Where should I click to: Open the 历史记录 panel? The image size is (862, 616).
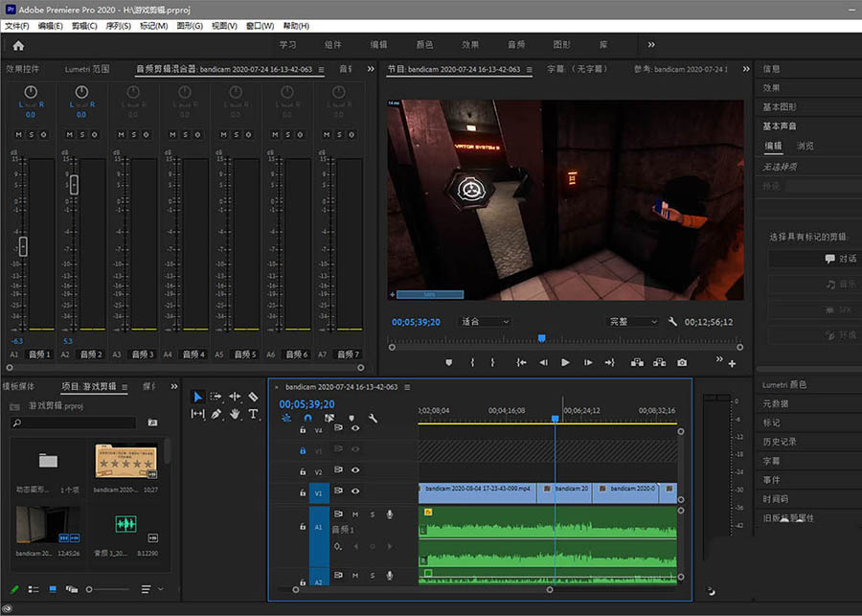(x=779, y=442)
